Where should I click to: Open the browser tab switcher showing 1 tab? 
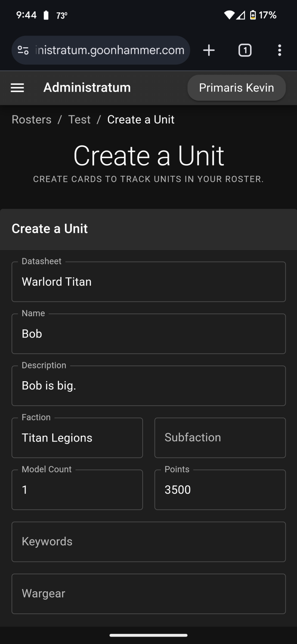coord(245,50)
